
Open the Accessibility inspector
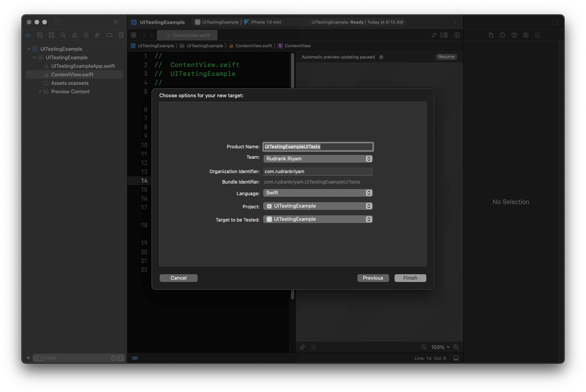526,35
